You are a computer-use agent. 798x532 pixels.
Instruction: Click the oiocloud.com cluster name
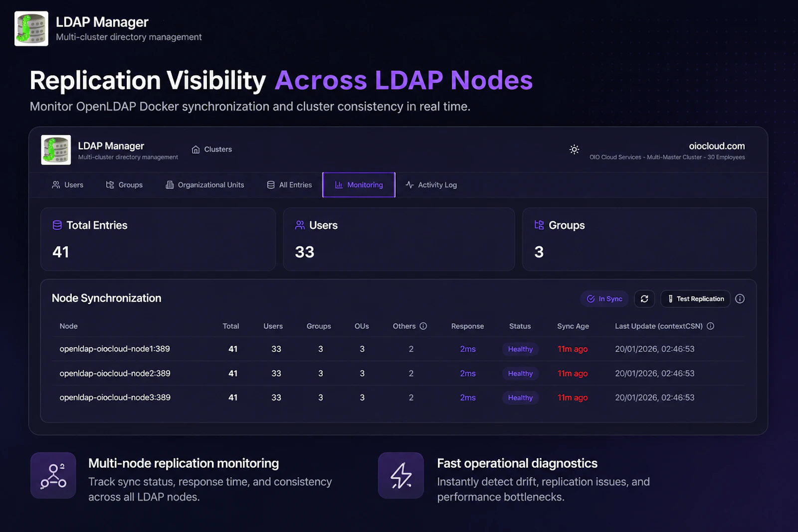717,146
